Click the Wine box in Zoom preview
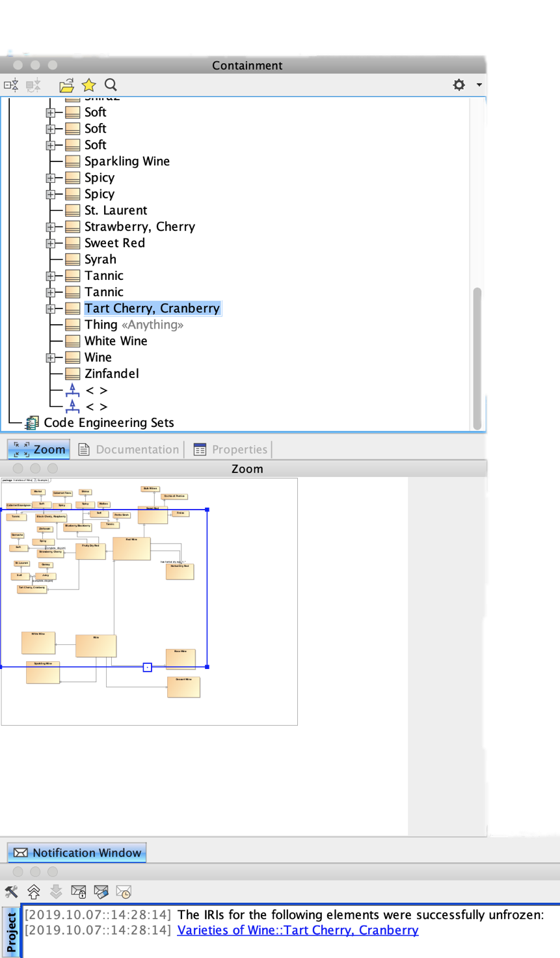This screenshot has width=560, height=958. [96, 646]
